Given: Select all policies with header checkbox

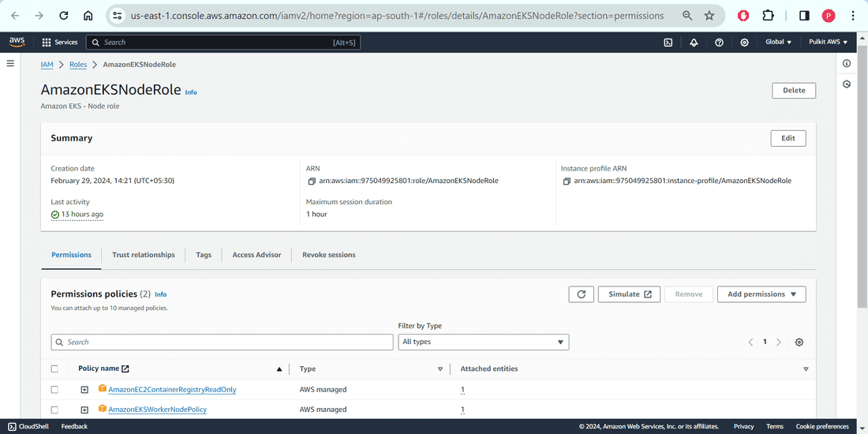Looking at the screenshot, I should tap(54, 369).
